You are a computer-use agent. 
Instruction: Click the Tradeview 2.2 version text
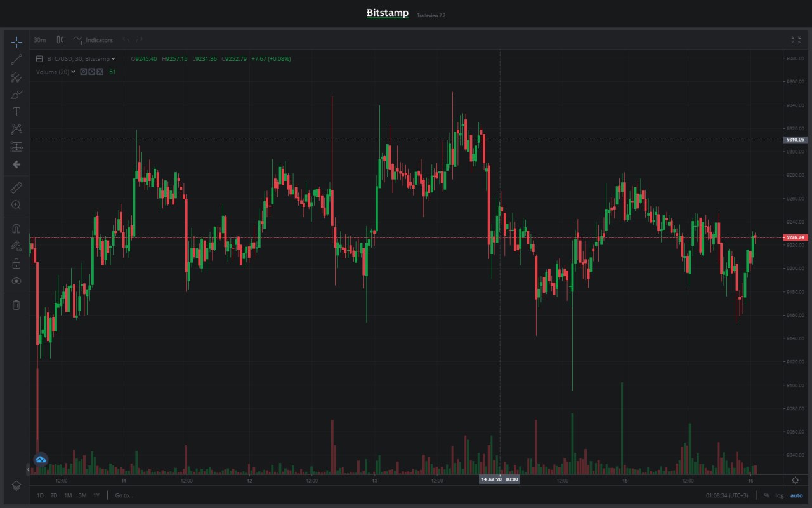coord(431,15)
